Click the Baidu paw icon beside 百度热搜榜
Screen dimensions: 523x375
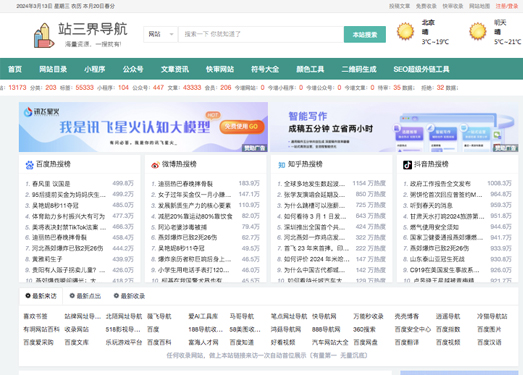pos(29,165)
